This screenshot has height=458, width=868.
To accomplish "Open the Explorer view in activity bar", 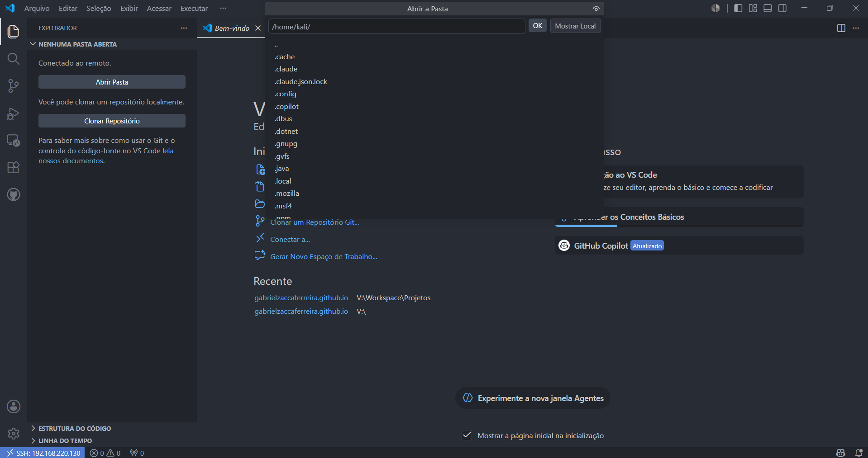I will (x=14, y=32).
